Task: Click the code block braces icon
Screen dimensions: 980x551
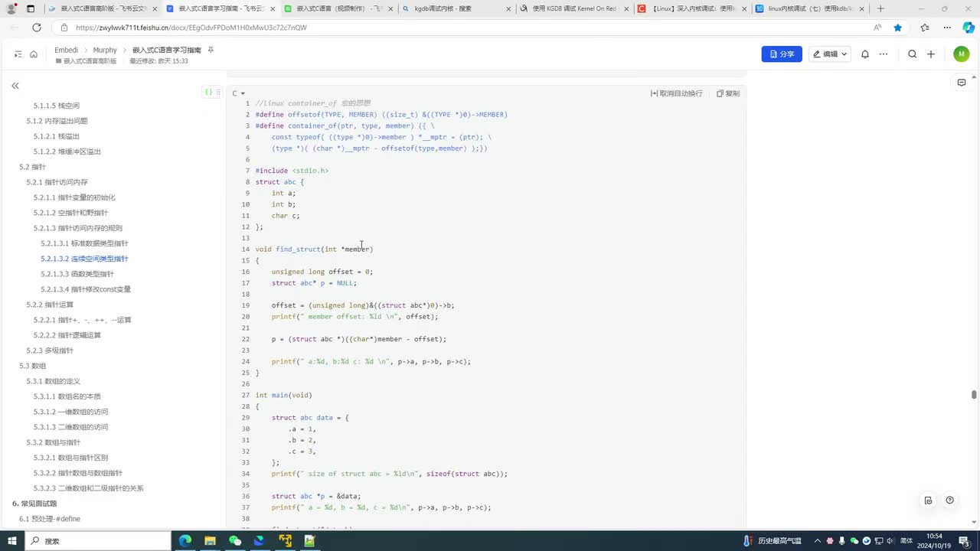Action: point(208,92)
